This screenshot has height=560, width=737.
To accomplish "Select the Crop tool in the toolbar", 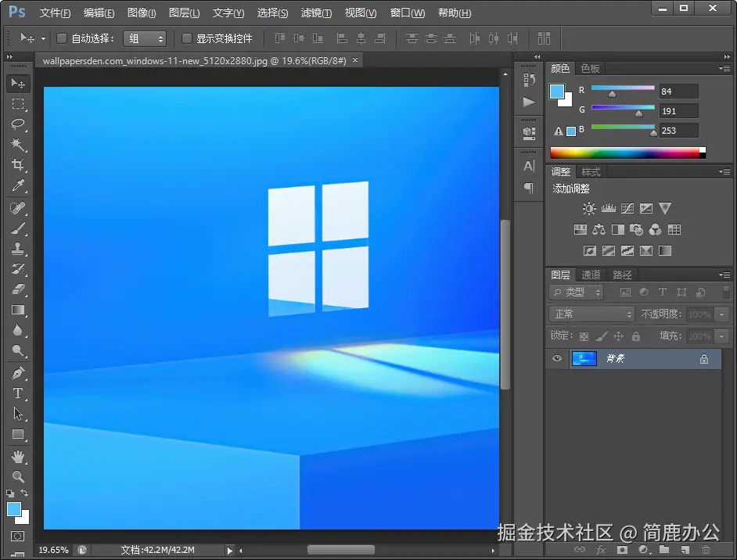I will pos(18,165).
